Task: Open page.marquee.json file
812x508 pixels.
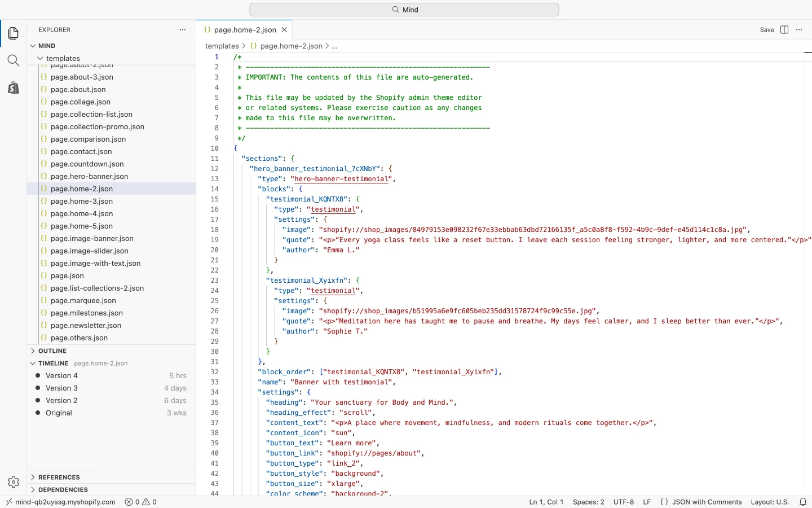Action: (112, 301)
